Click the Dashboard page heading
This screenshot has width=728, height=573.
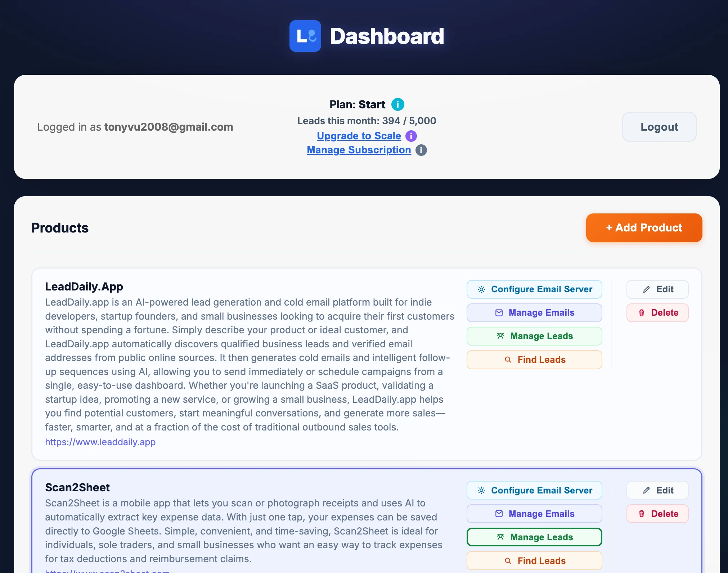coord(387,36)
